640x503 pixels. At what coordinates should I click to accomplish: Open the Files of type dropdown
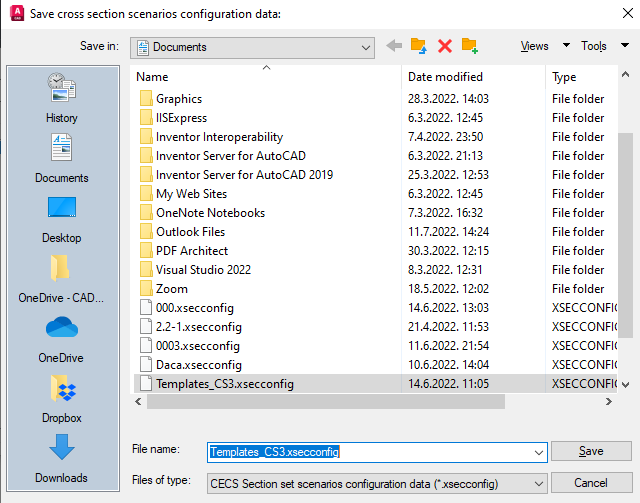click(538, 483)
